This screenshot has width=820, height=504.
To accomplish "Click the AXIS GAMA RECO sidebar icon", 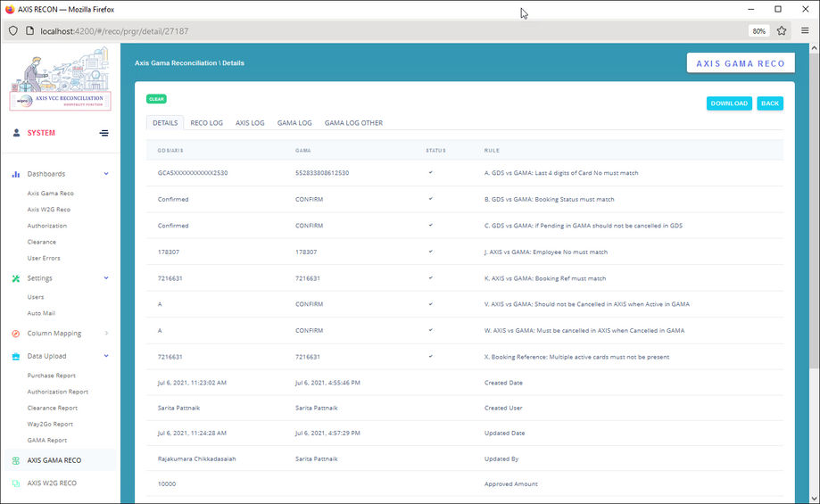I will 16,460.
